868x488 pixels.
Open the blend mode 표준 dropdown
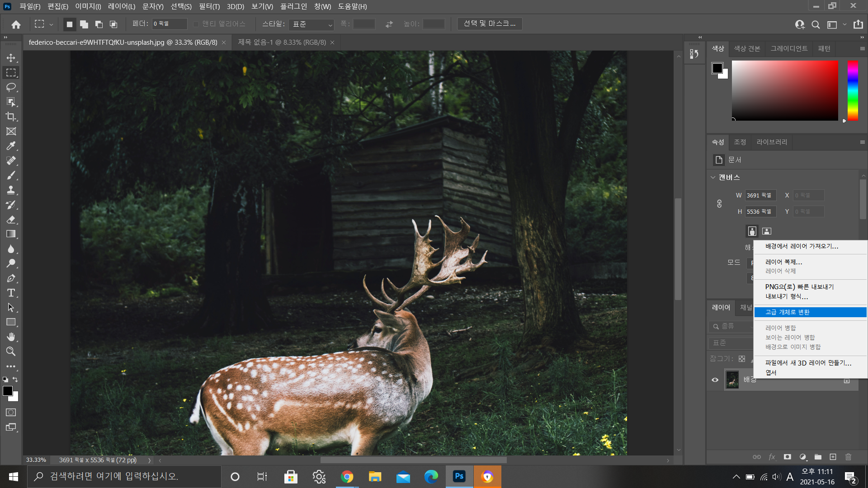point(731,343)
